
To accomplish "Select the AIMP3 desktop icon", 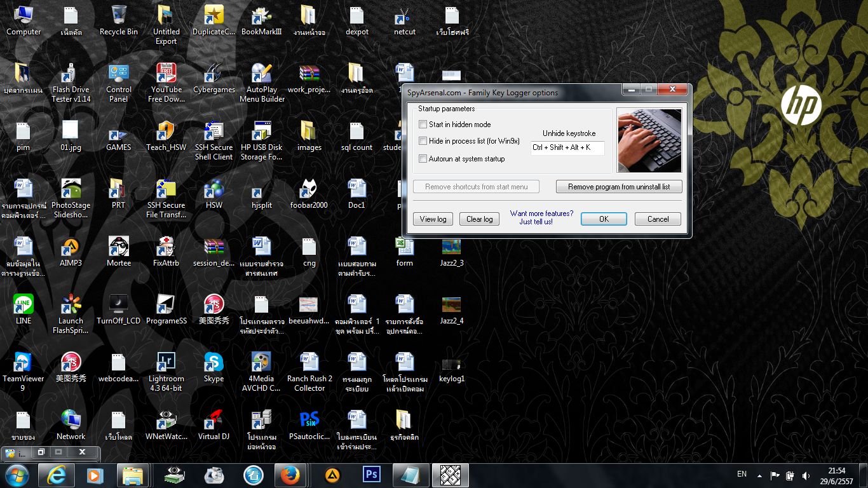I will 71,252.
